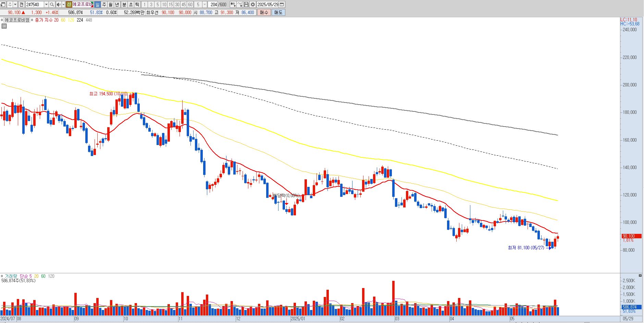Click the 주 button at the toolbar's left end

pos(10,4)
